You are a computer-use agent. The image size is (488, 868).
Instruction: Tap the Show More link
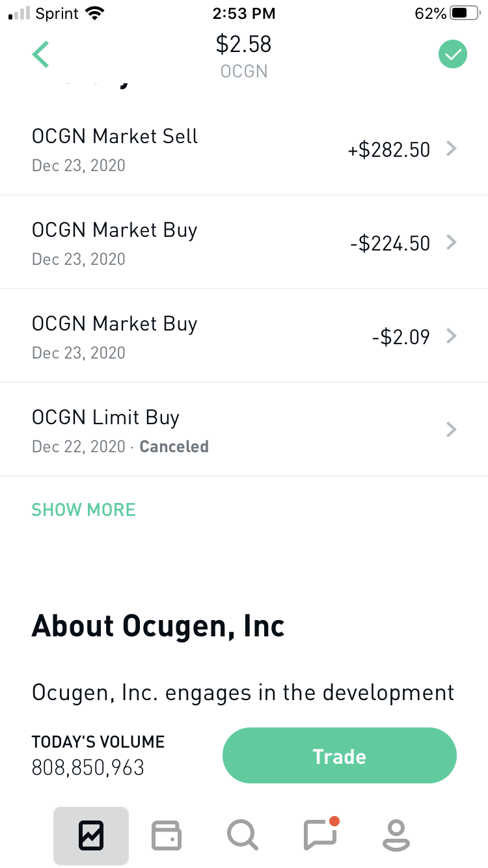pyautogui.click(x=84, y=509)
